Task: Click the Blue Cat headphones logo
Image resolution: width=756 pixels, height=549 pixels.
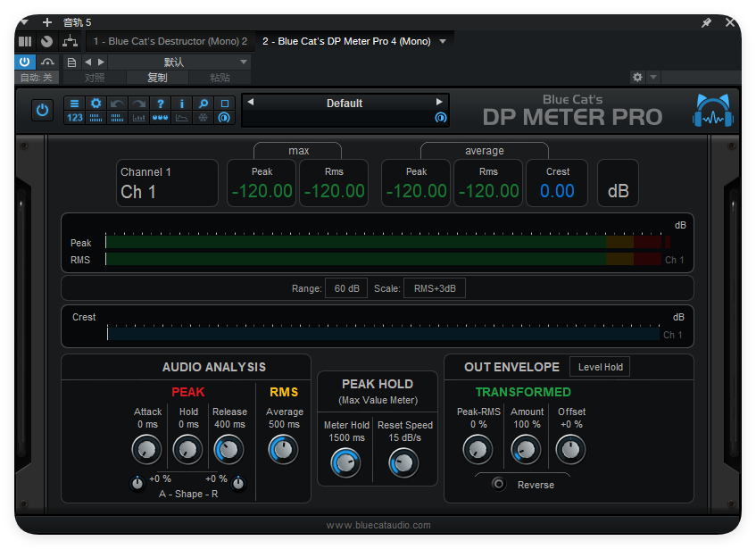Action: point(713,111)
